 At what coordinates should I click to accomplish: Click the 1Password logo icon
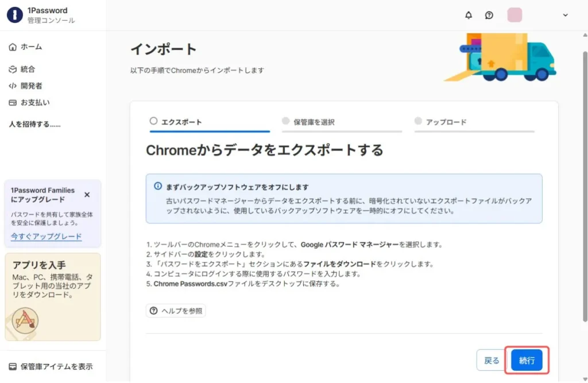pos(15,15)
